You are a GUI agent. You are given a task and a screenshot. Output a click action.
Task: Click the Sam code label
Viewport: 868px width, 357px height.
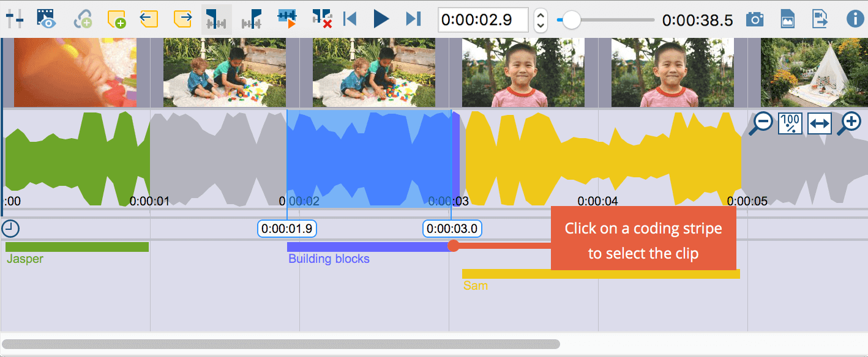tap(476, 285)
